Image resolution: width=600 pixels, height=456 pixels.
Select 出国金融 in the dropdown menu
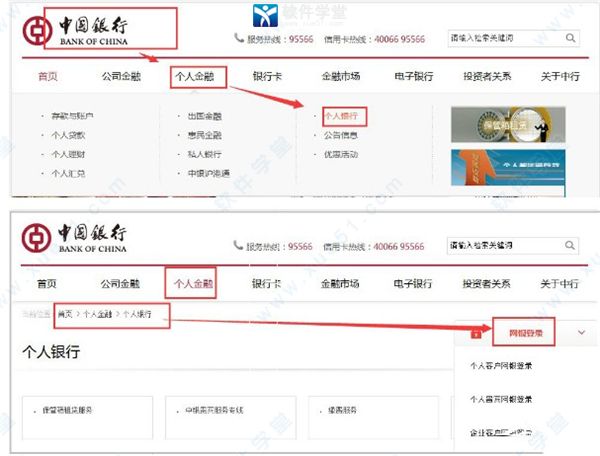205,116
